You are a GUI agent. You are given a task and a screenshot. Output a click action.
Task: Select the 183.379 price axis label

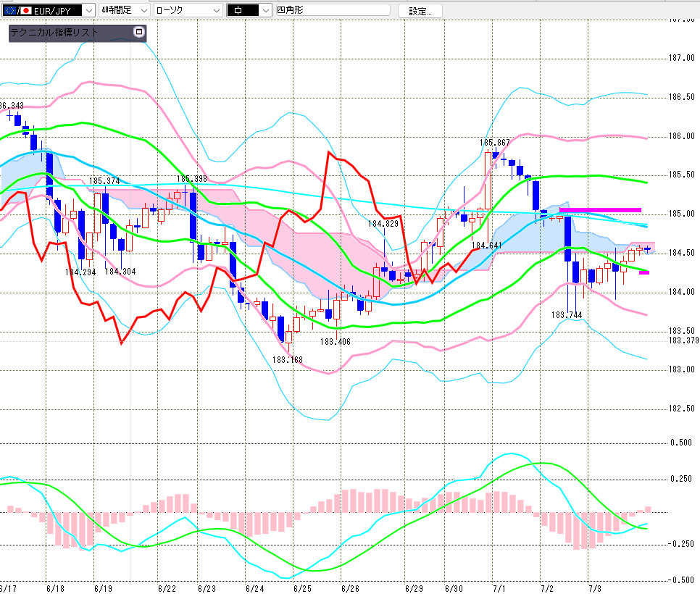(683, 340)
